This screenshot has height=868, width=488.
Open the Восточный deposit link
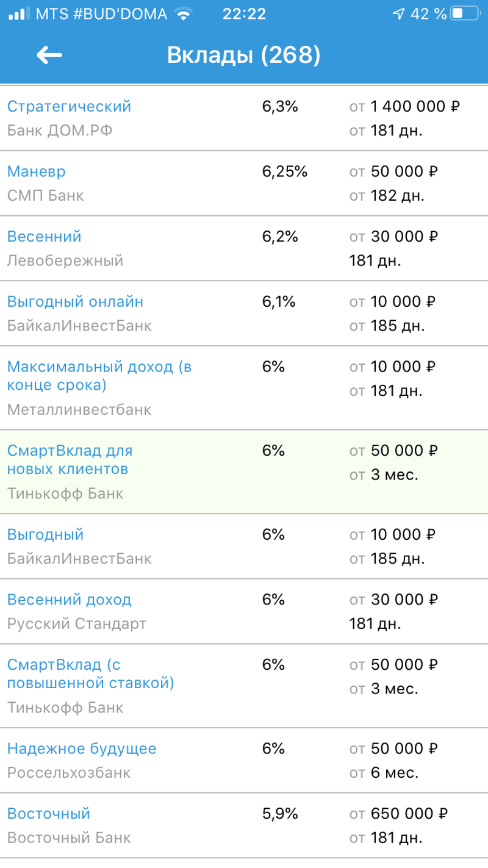coord(49,814)
